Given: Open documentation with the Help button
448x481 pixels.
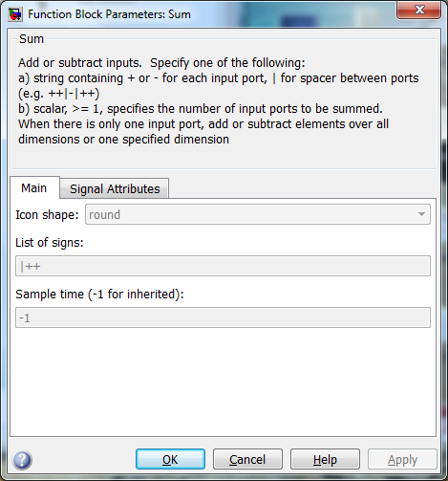Looking at the screenshot, I should tap(325, 459).
